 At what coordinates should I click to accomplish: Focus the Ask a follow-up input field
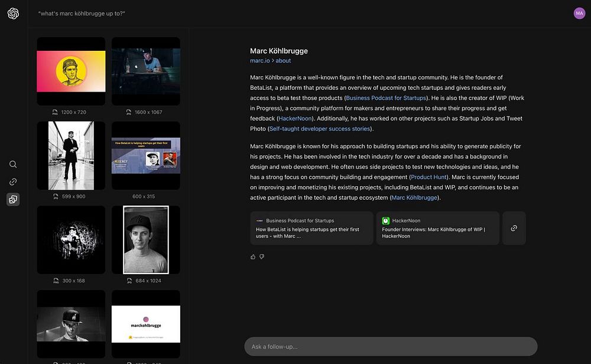pyautogui.click(x=391, y=347)
